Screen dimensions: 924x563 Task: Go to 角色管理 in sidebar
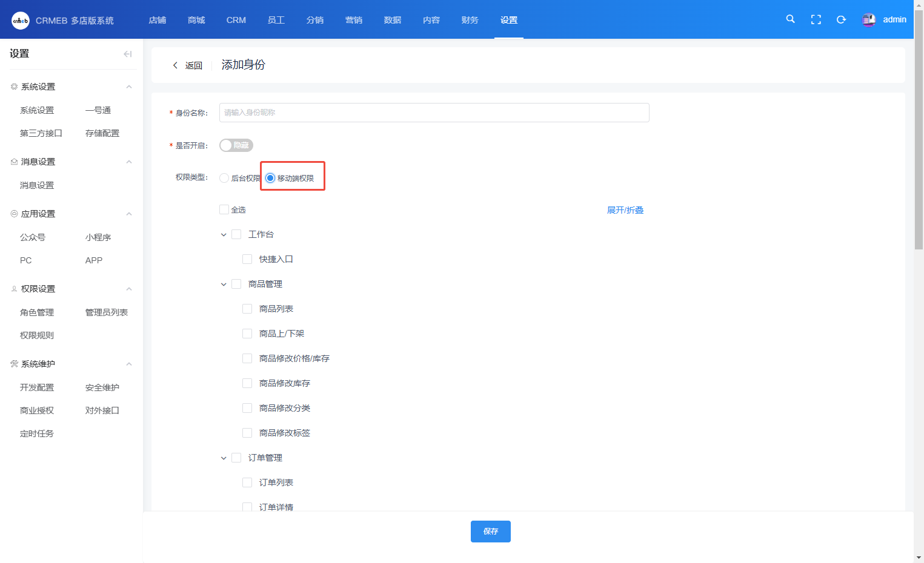point(37,312)
